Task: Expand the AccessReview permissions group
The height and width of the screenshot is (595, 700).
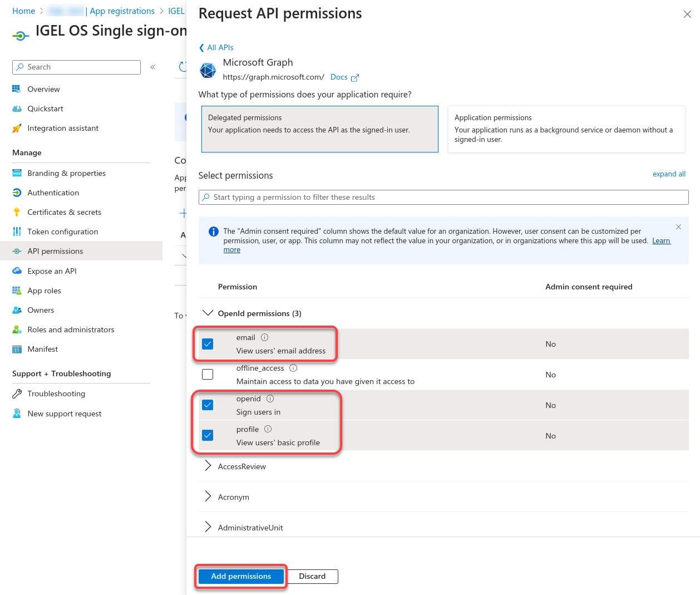Action: click(208, 466)
